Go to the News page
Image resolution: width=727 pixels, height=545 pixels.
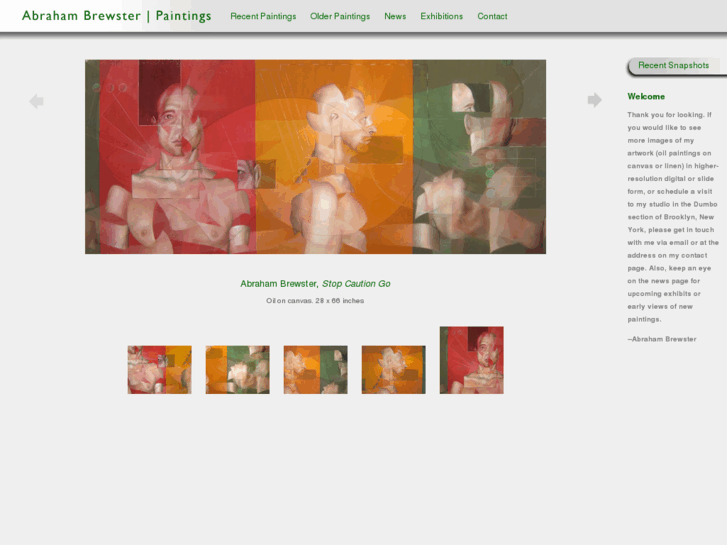coord(395,16)
